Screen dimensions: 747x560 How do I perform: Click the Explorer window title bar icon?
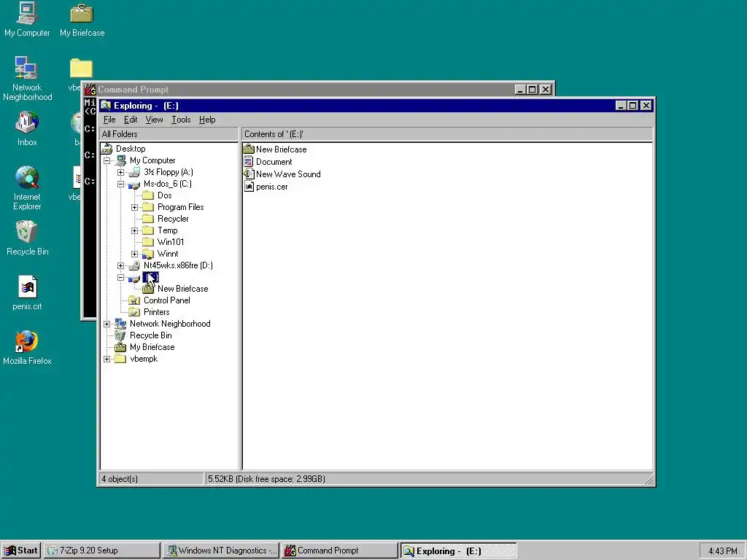coord(106,106)
